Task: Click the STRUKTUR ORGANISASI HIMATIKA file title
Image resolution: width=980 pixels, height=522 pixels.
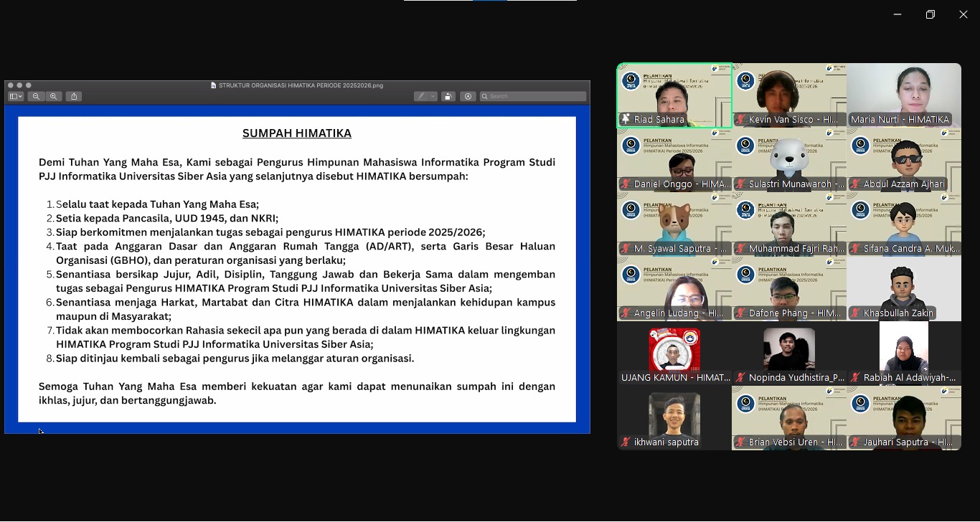Action: tap(301, 85)
